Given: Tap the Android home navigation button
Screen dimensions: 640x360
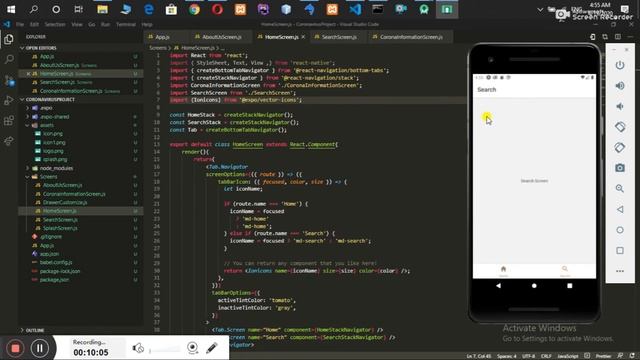Looking at the screenshot, I should (x=534, y=286).
